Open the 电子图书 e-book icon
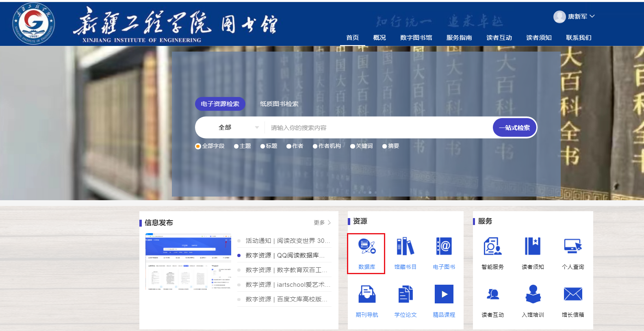The image size is (644, 331). click(x=444, y=246)
